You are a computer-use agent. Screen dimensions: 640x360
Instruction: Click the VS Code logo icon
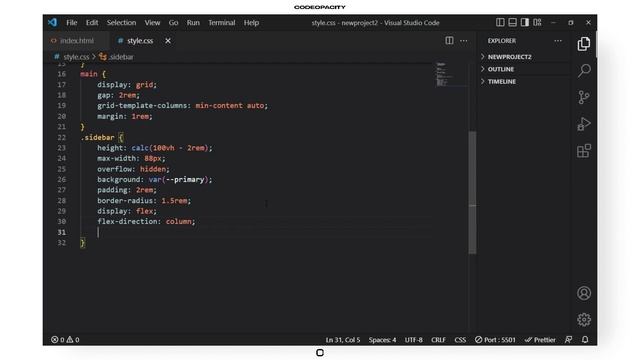click(x=53, y=22)
